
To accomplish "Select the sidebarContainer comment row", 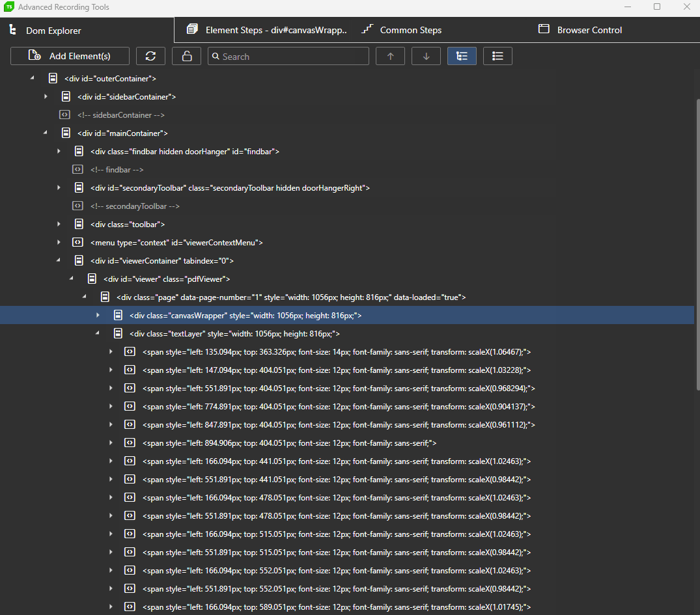I will 347,115.
